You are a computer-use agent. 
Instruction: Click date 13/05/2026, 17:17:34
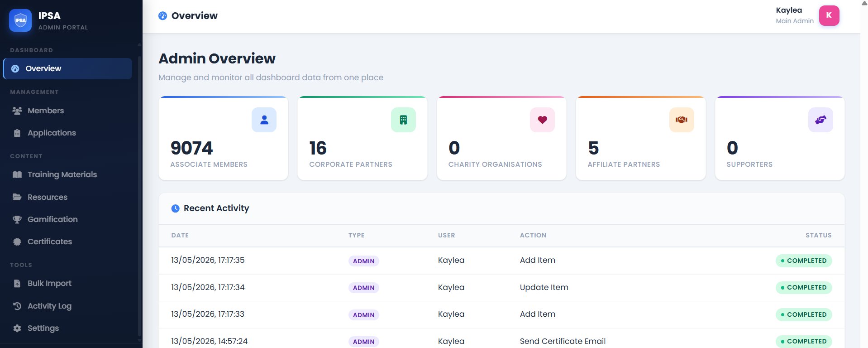coord(208,287)
